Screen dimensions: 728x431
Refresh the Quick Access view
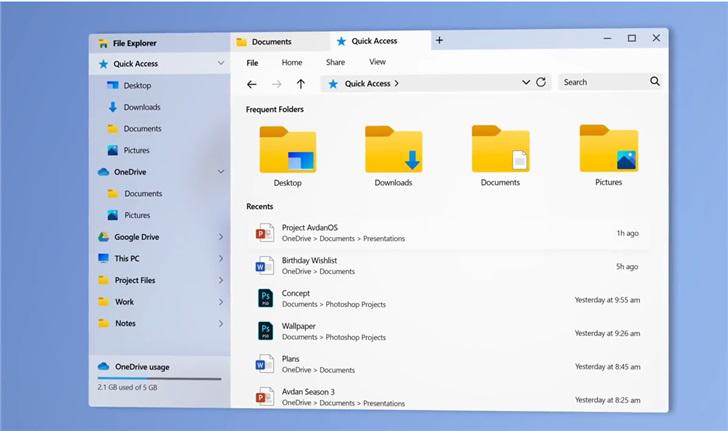[541, 82]
